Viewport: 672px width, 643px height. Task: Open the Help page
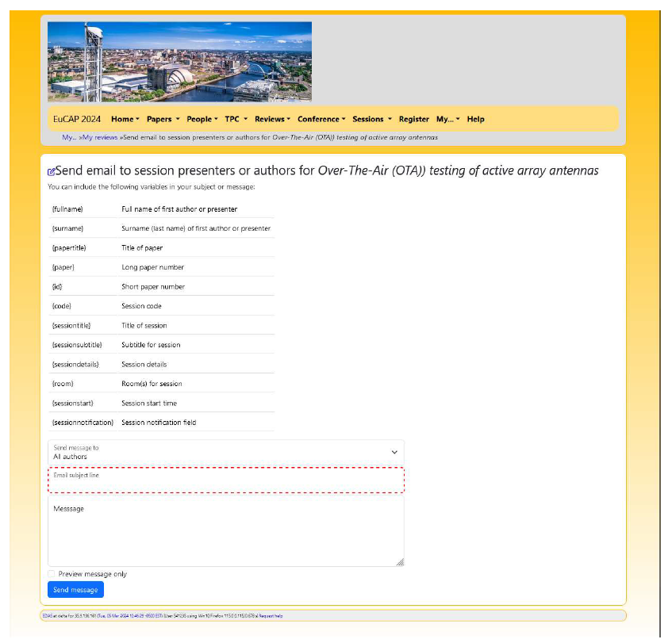click(x=475, y=119)
